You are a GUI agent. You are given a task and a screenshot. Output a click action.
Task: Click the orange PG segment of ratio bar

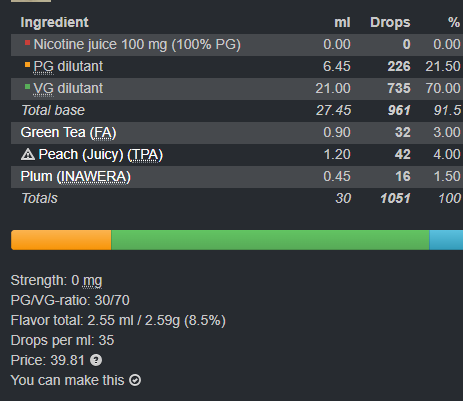pyautogui.click(x=61, y=240)
